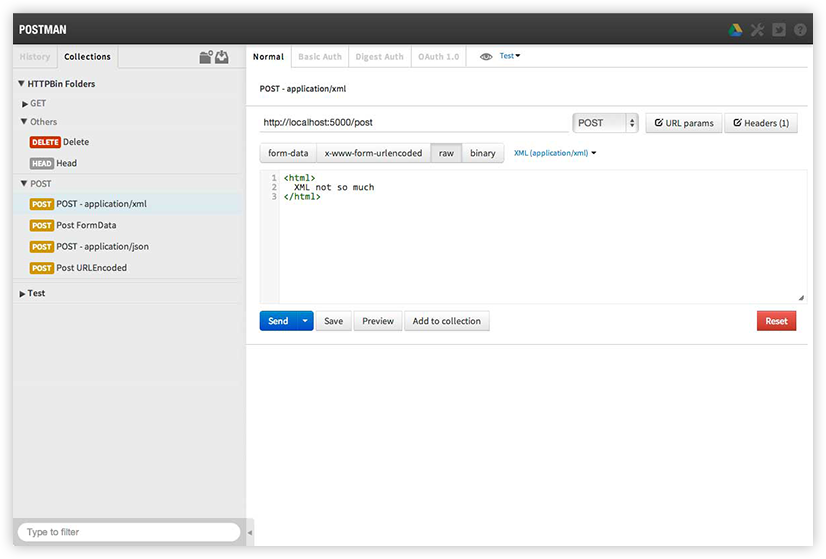The image size is (826, 559).
Task: Open the help question mark icon
Action: [x=800, y=30]
